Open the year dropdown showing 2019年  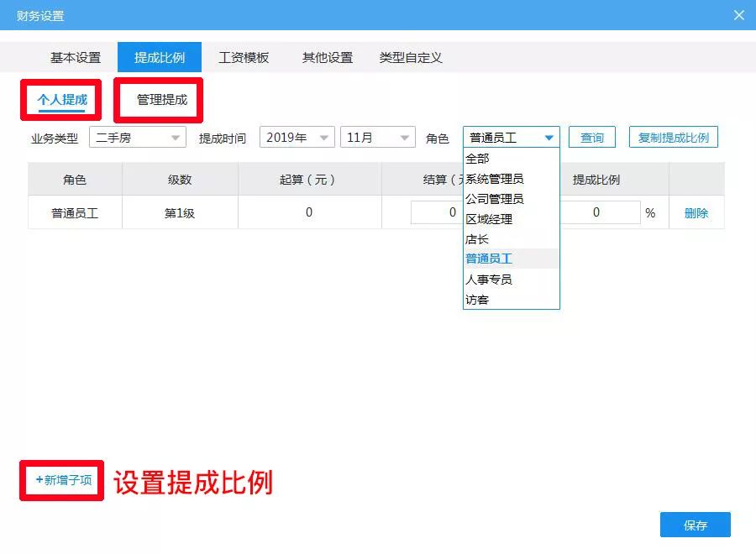point(296,137)
